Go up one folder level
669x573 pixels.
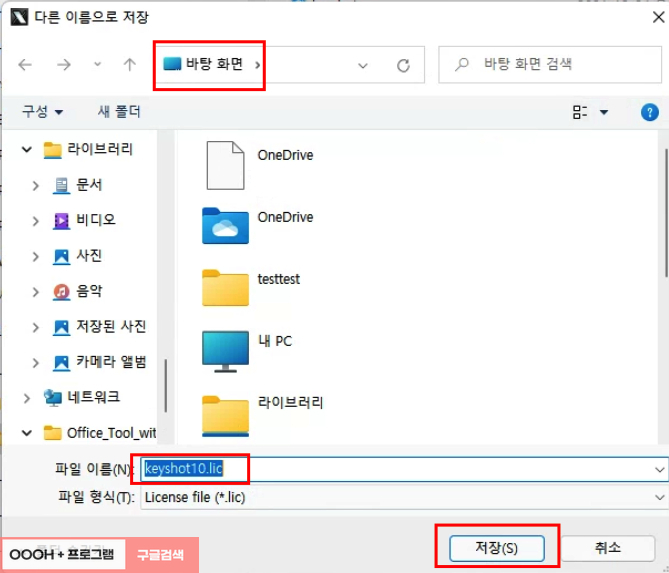click(130, 65)
